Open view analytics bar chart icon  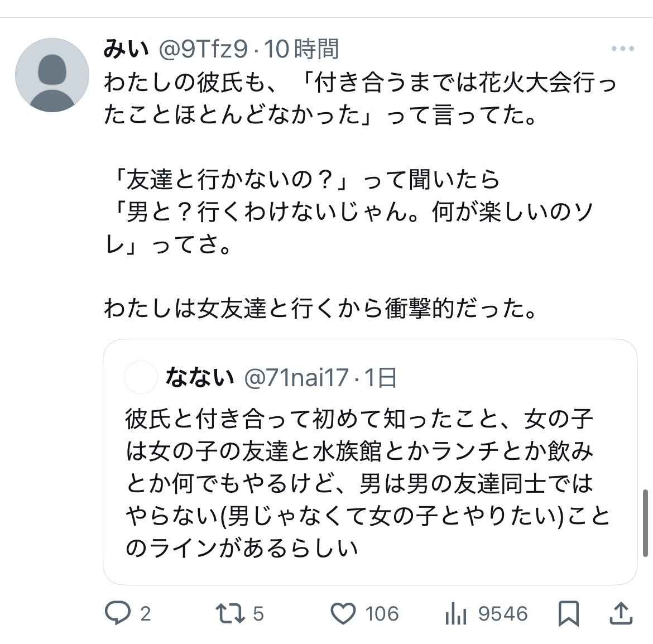coord(455,614)
